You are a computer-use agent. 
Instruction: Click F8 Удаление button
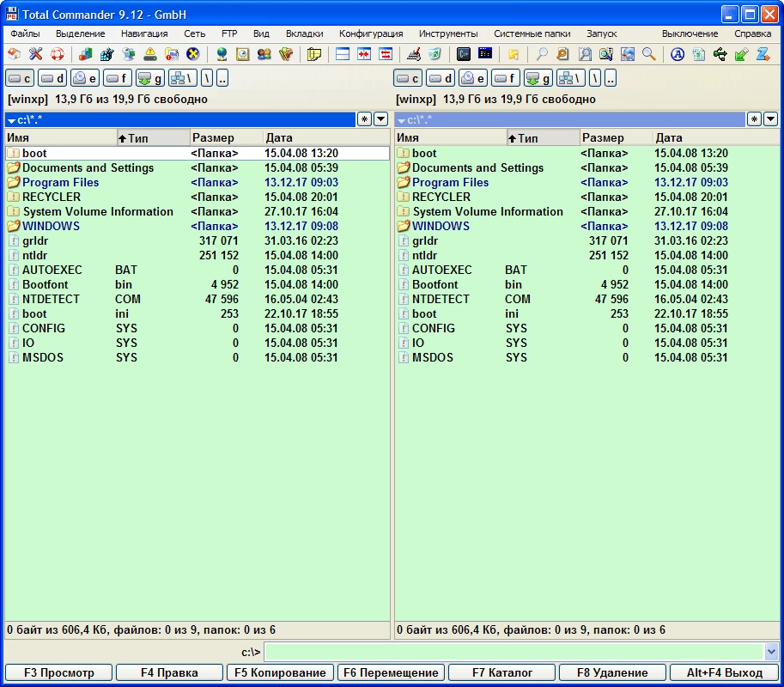point(612,672)
